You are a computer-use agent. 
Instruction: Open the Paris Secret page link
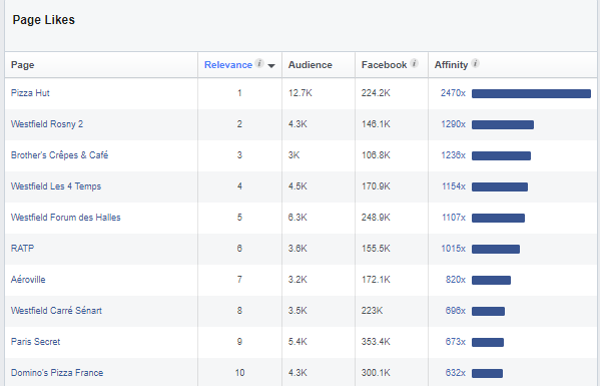tap(36, 342)
